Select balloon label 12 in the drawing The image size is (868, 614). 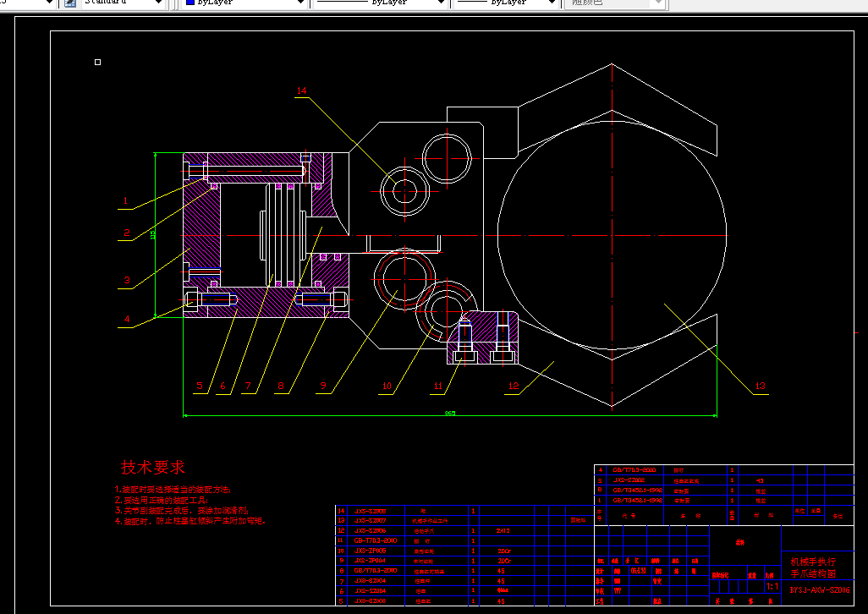coord(514,386)
